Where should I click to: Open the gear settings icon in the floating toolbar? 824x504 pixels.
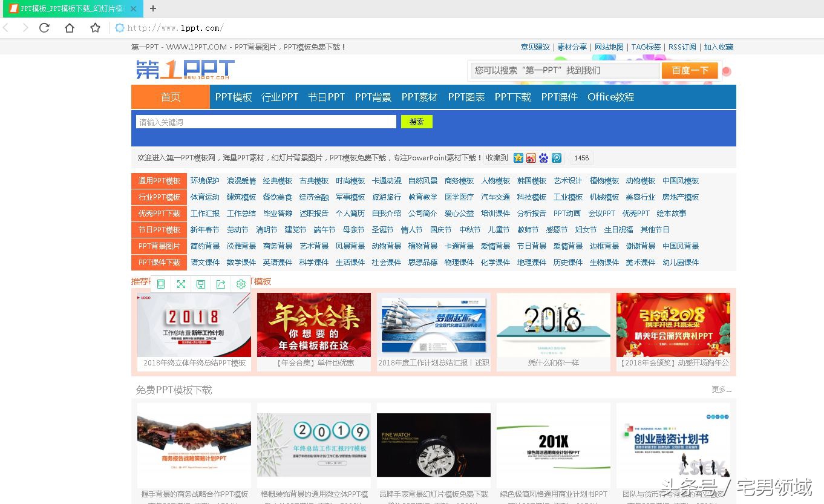241,284
